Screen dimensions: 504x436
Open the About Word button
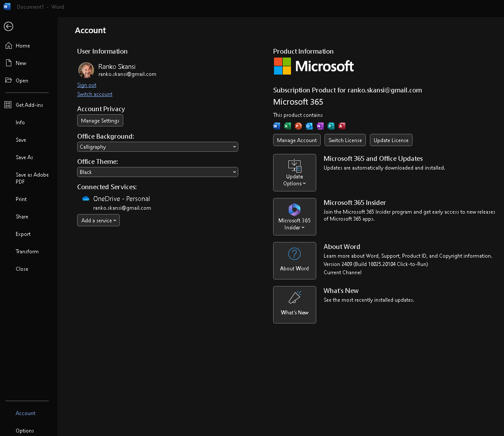coord(295,261)
